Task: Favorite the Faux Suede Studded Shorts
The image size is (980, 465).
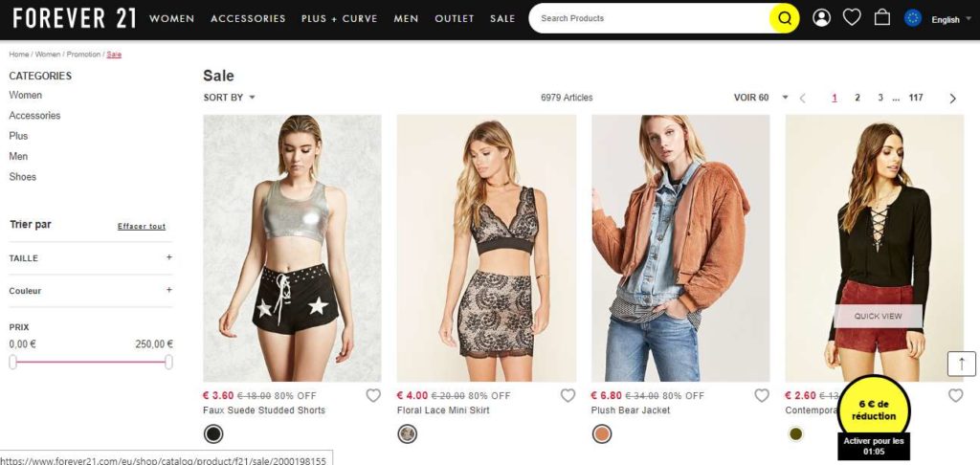Action: [x=373, y=395]
